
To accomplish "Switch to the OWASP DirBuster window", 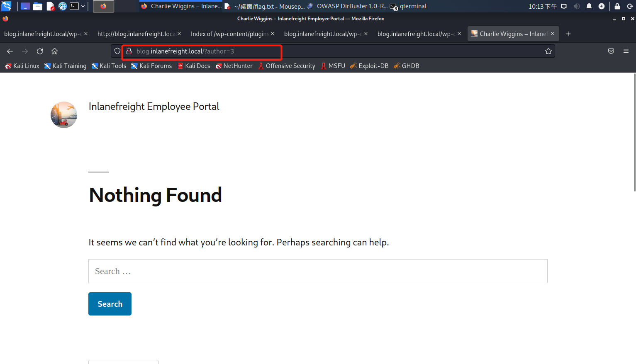I will (x=347, y=6).
